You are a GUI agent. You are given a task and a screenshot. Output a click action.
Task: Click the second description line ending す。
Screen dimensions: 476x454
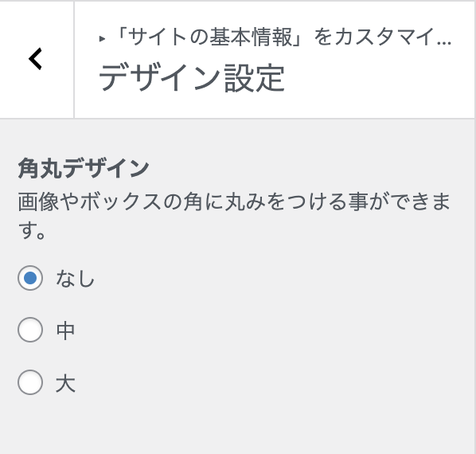click(x=32, y=230)
